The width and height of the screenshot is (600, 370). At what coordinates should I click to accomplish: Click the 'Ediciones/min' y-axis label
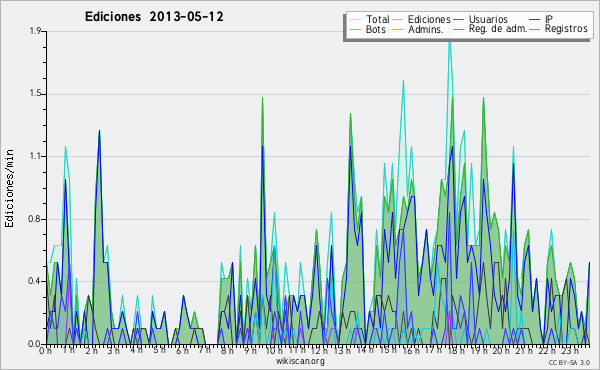(9, 188)
